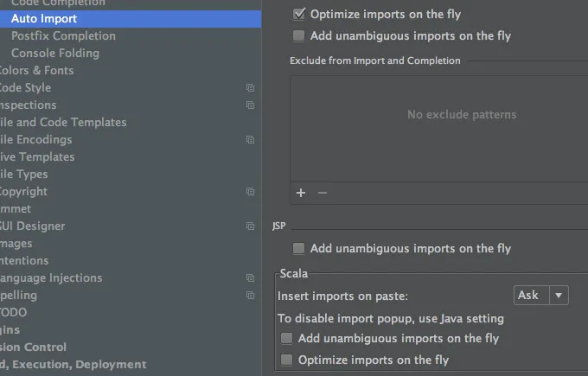Click the per-project icon beside GUI Designer
The image size is (588, 376).
(x=250, y=226)
